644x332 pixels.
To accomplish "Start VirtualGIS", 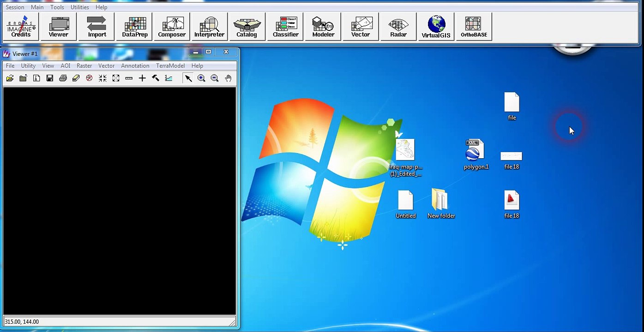I will (x=436, y=27).
